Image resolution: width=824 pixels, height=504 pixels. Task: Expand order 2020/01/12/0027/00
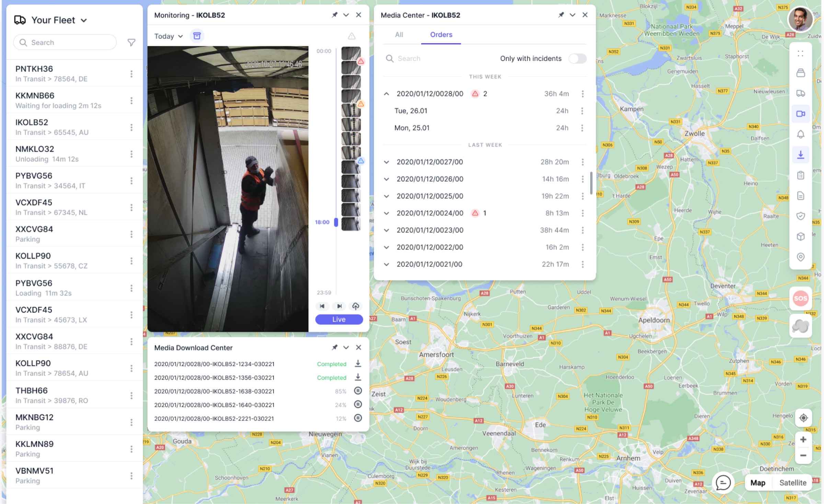387,162
